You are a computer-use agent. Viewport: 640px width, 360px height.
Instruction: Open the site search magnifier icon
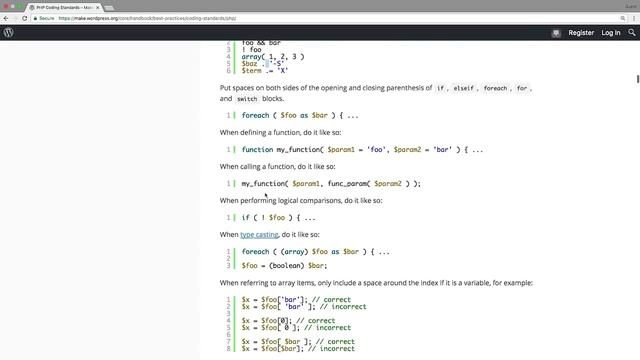[x=632, y=33]
